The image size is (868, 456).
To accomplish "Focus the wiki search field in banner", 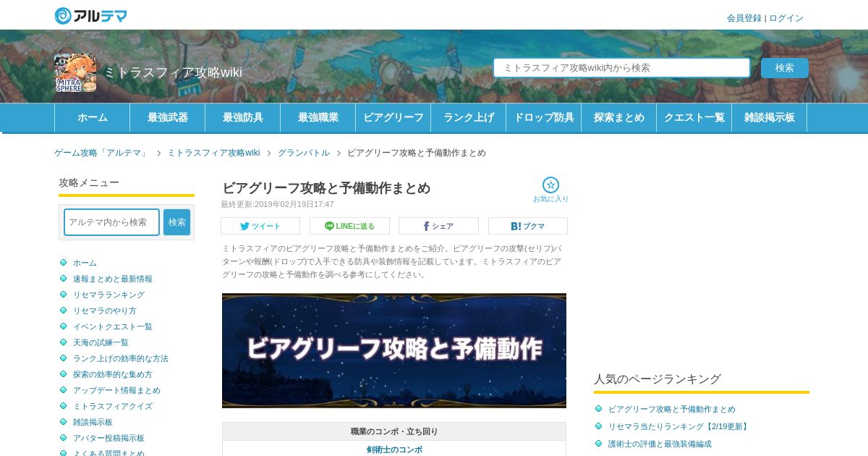I will 622,68.
